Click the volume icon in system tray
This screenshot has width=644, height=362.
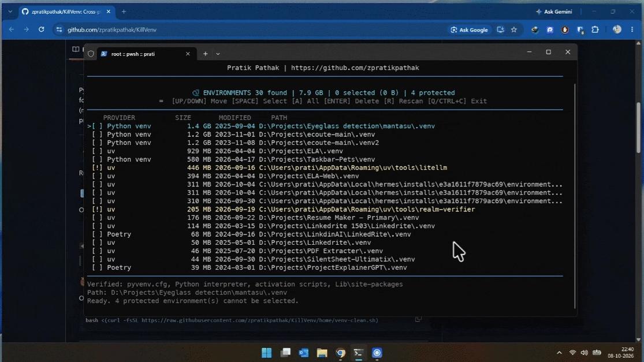click(584, 353)
